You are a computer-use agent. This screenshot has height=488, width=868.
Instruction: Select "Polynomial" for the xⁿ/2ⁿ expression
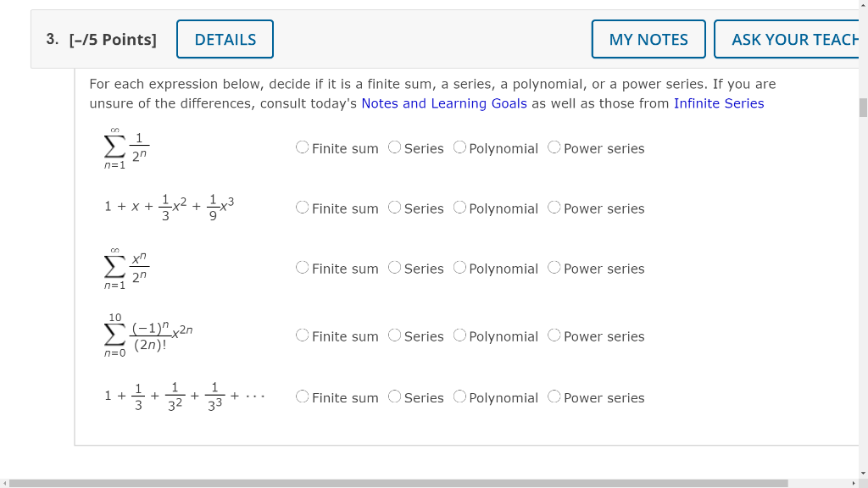[459, 268]
